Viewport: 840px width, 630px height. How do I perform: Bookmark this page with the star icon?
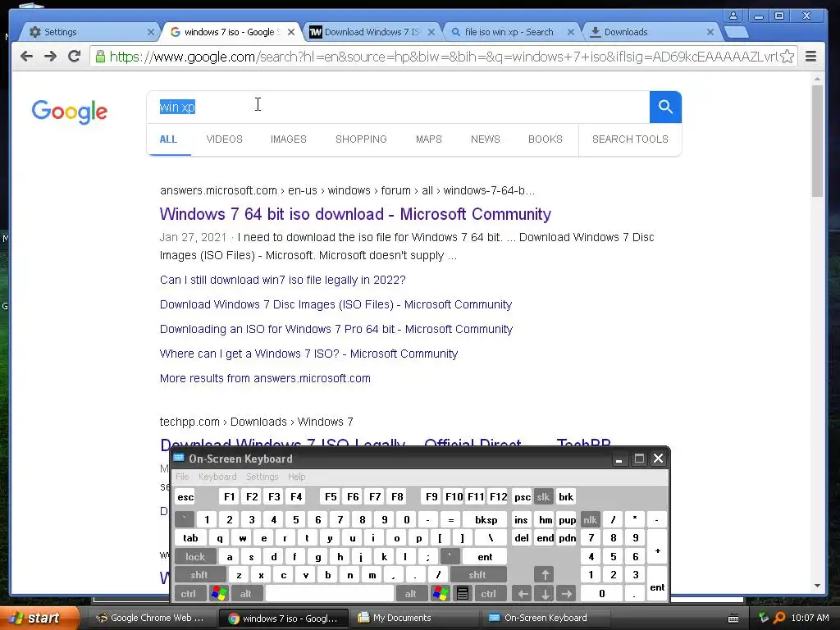pos(787,57)
